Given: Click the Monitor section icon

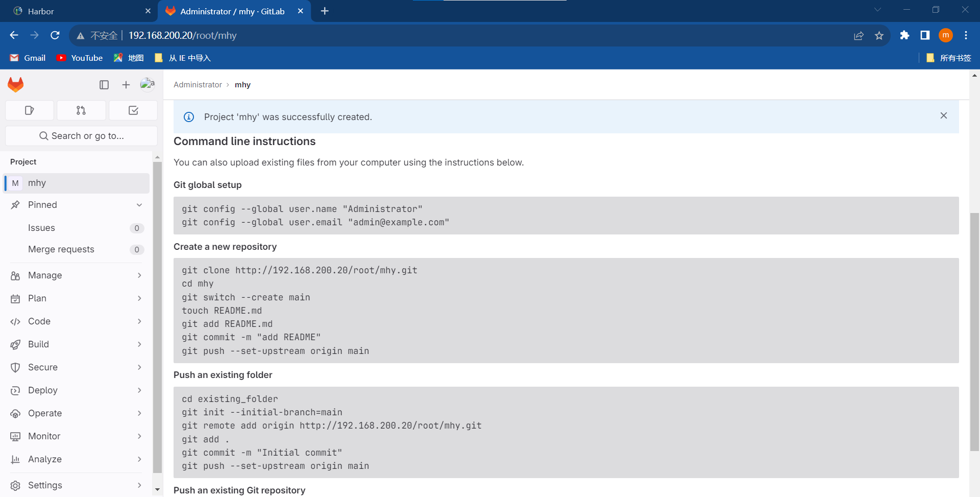Looking at the screenshot, I should pos(15,436).
